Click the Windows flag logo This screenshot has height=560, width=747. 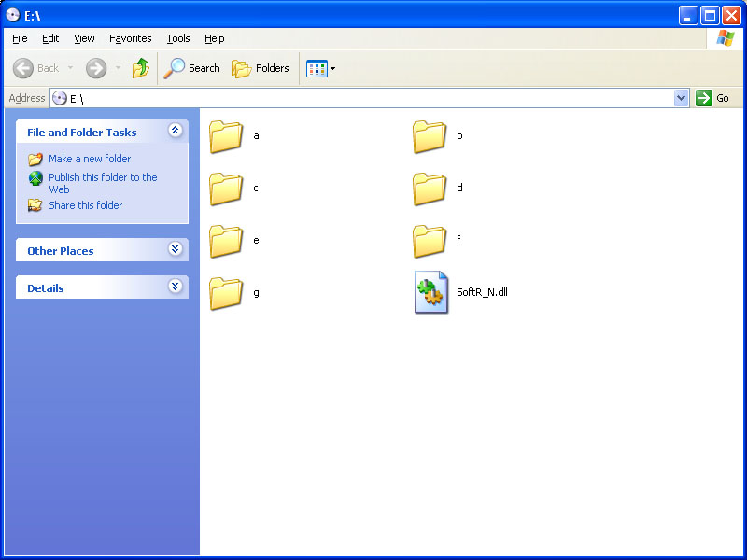726,38
